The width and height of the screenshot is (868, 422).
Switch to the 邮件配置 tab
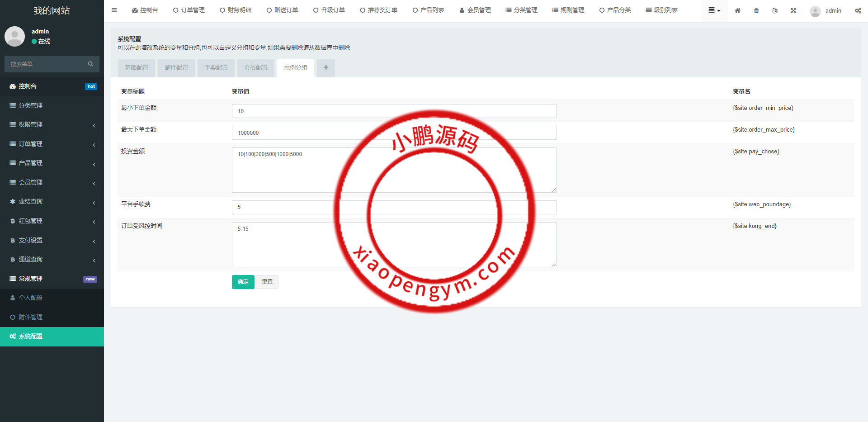(176, 67)
